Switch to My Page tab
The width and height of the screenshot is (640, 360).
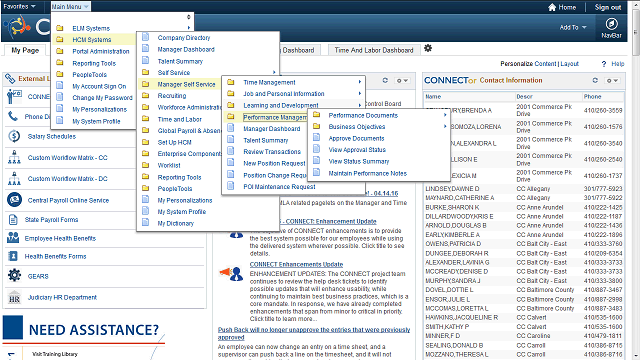(x=25, y=50)
